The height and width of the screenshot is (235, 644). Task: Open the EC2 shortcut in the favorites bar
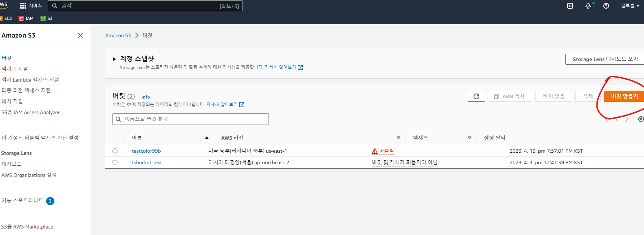(x=6, y=18)
